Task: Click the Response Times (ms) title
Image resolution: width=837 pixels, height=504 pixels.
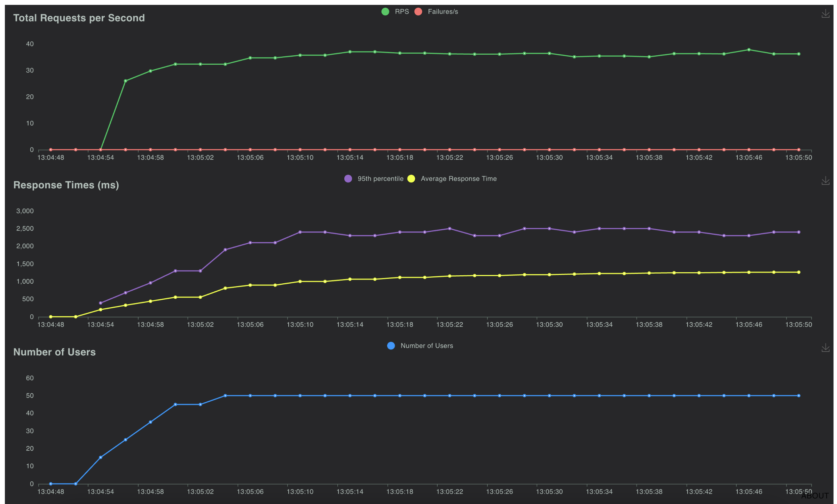Action: click(x=66, y=185)
